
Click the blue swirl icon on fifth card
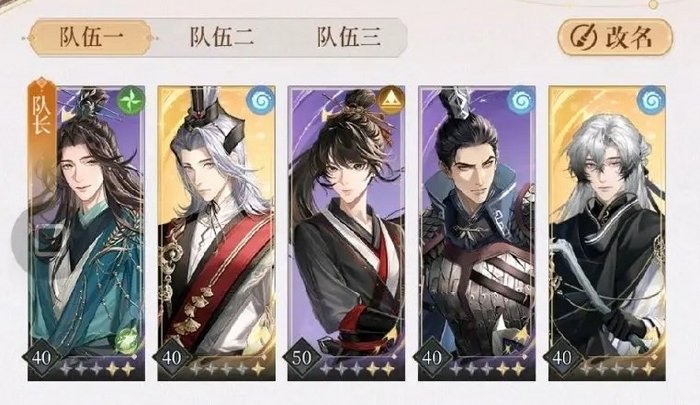click(x=652, y=100)
